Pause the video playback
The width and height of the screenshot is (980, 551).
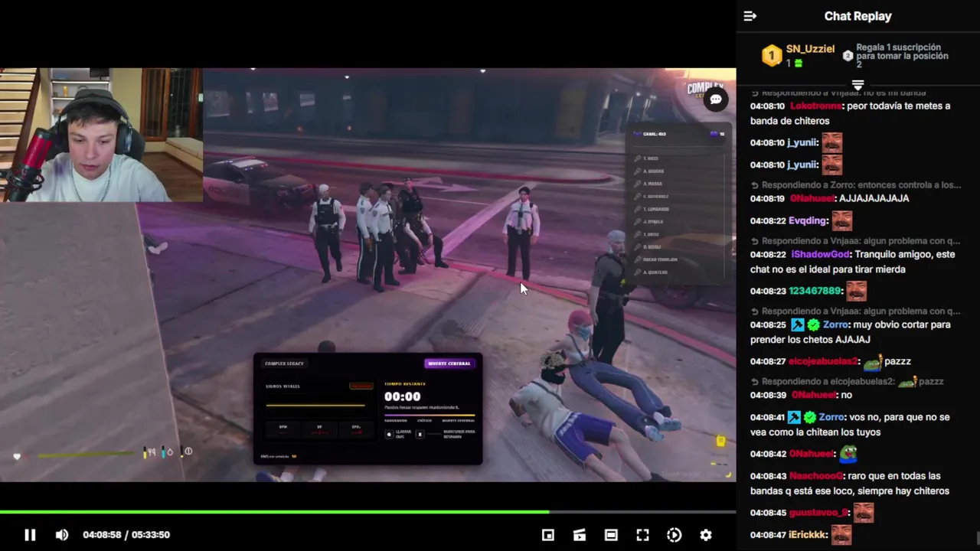point(30,535)
